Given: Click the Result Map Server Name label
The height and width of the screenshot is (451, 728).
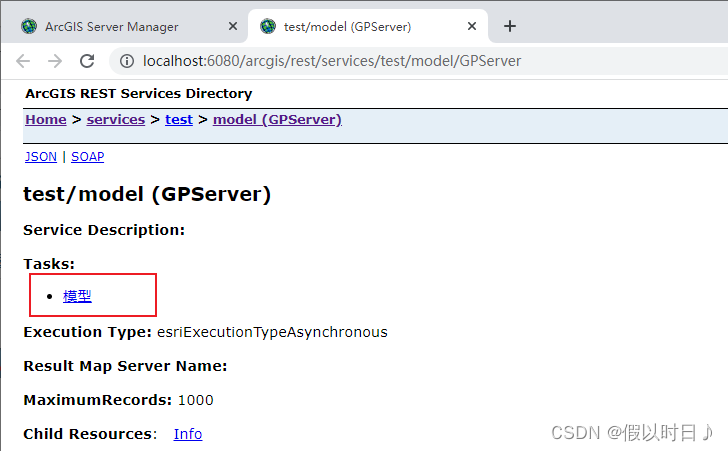Looking at the screenshot, I should [125, 366].
